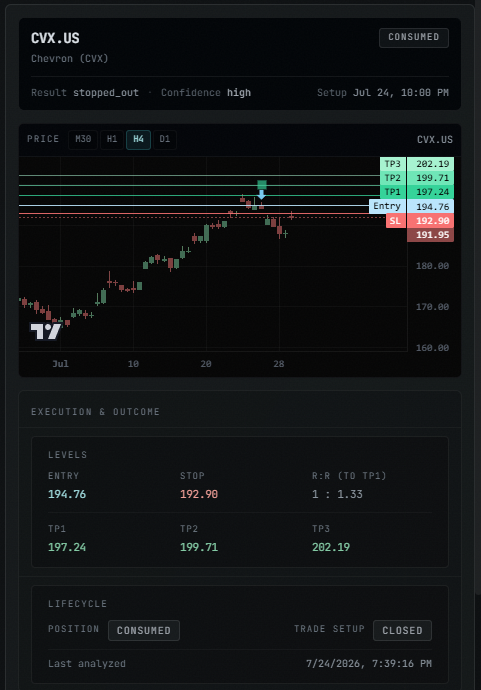The image size is (481, 690).
Task: Click the CVX.US chart symbol label
Action: [435, 139]
